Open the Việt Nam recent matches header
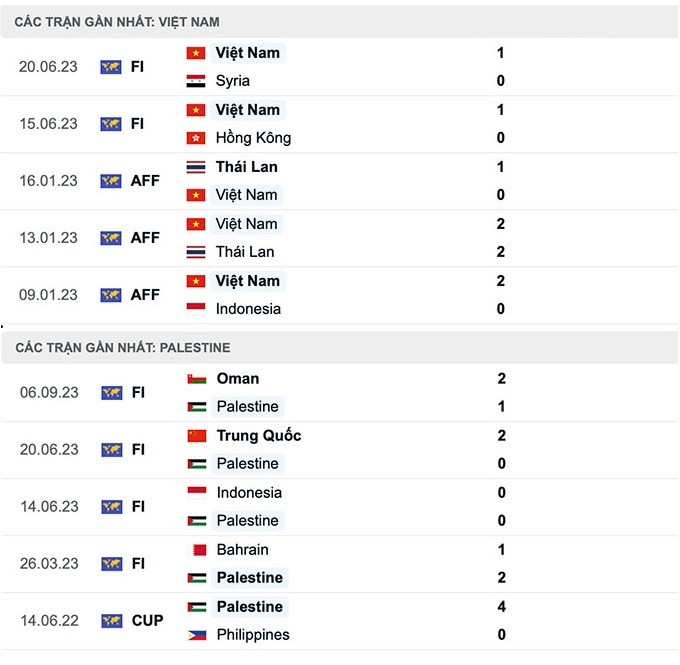Image resolution: width=680 pixels, height=665 pixels. [x=118, y=22]
